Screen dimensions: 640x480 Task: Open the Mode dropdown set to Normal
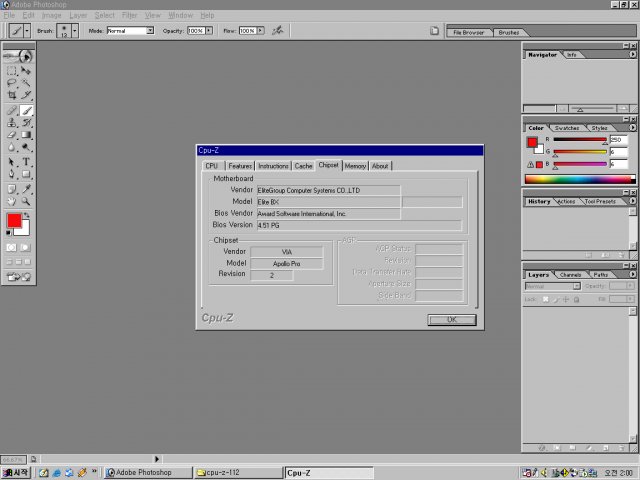[x=150, y=31]
